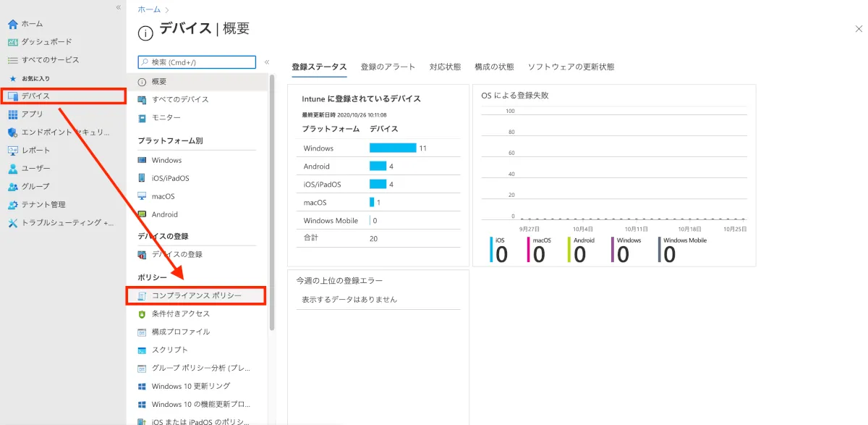868x425 pixels.
Task: Click the search field in device menu
Action: 197,62
